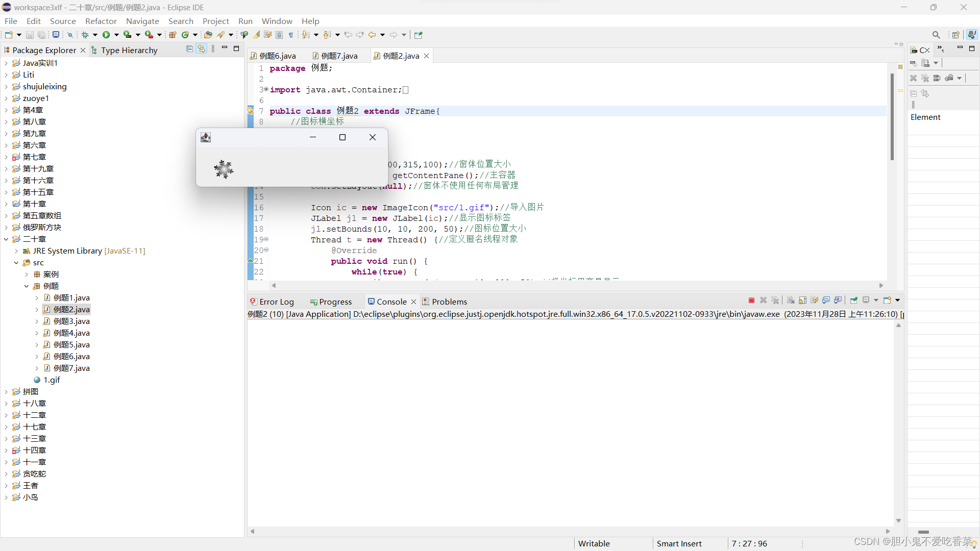980x551 pixels.
Task: Toggle Pin Console button
Action: [853, 300]
